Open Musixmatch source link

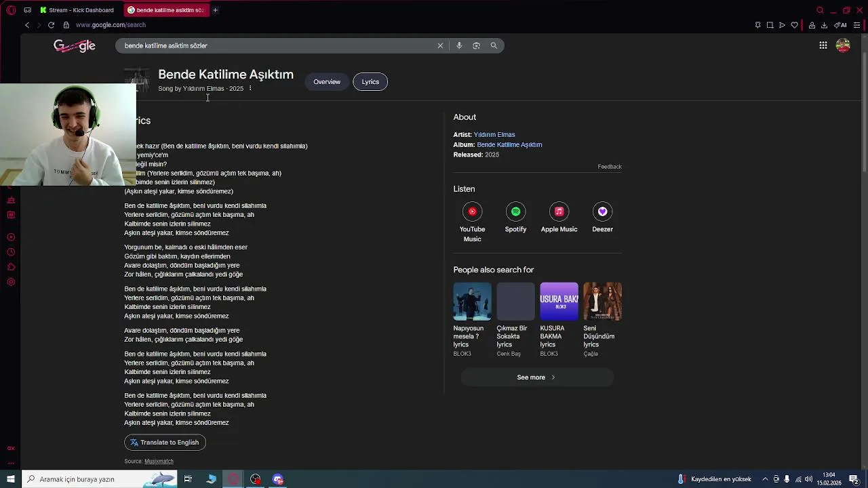(159, 462)
